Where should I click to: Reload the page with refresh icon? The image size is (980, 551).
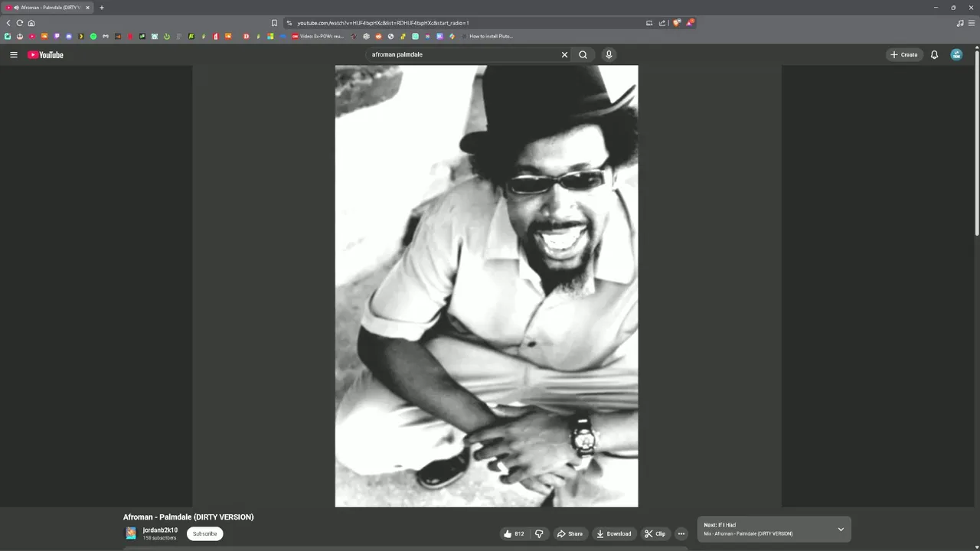pos(20,23)
